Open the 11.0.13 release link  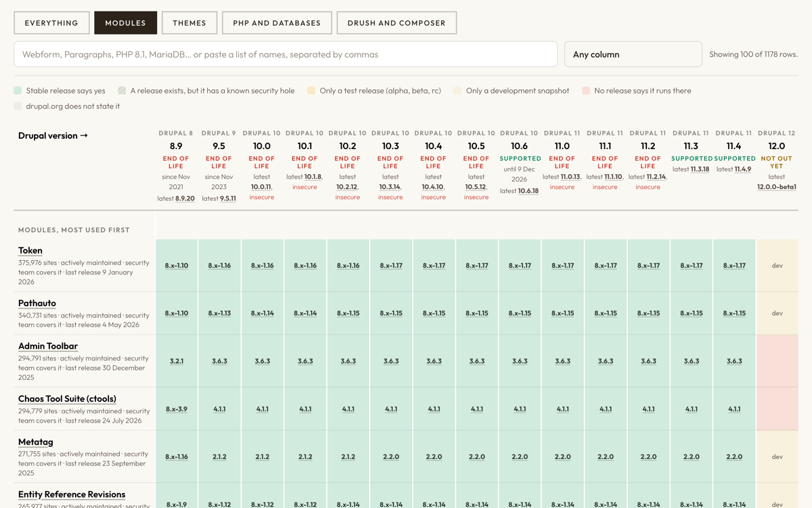click(x=570, y=177)
